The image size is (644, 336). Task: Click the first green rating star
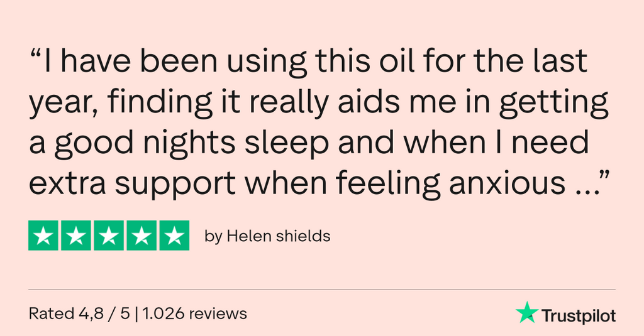[43, 236]
